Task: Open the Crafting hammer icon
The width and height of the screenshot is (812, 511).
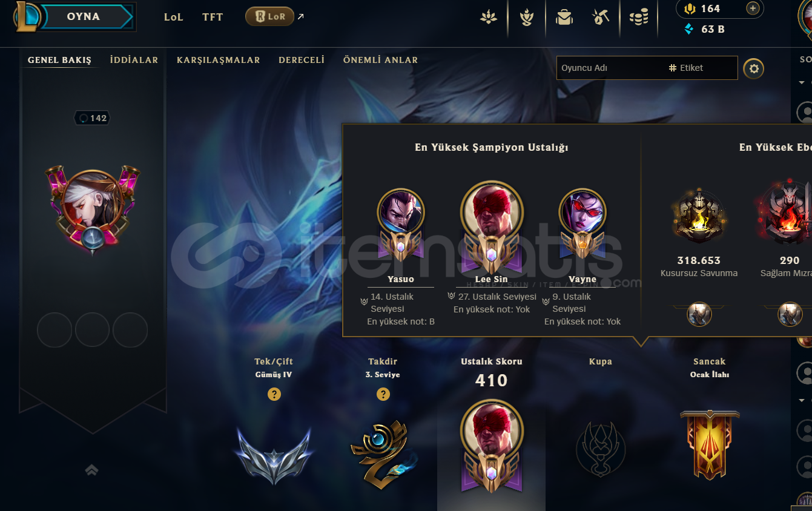Action: (601, 17)
